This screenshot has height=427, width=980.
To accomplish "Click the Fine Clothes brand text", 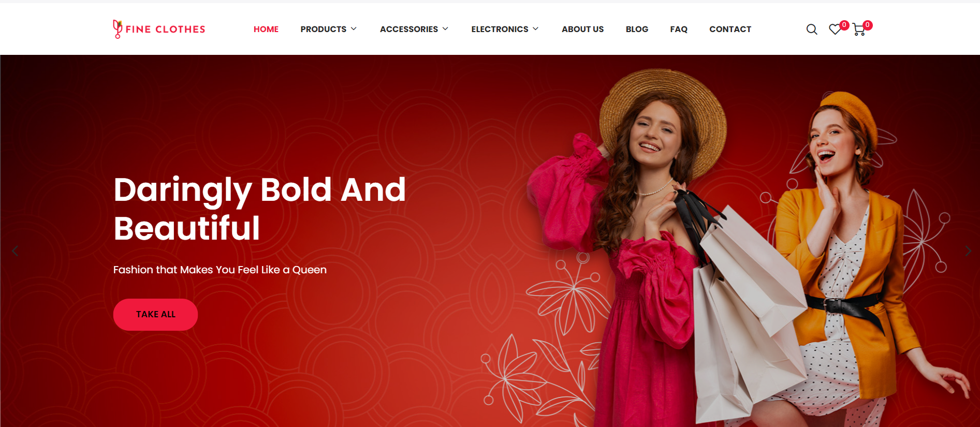I will (165, 30).
